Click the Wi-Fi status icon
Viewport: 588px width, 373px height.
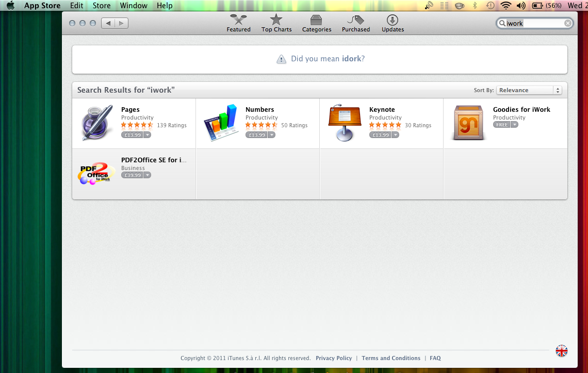[x=505, y=5]
